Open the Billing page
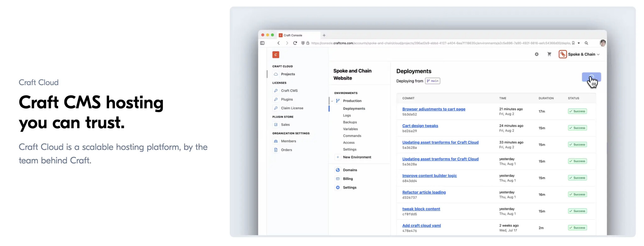Screen dimensions: 644x246 point(348,179)
